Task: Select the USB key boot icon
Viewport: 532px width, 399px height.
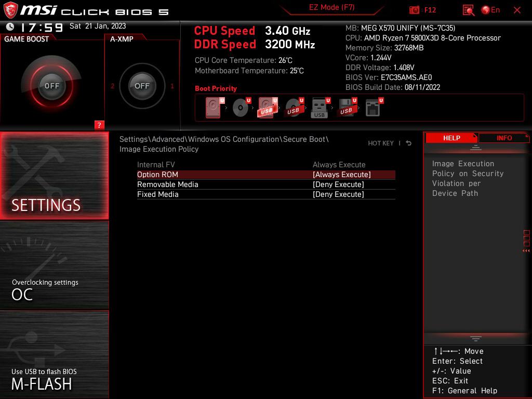Action: 320,108
